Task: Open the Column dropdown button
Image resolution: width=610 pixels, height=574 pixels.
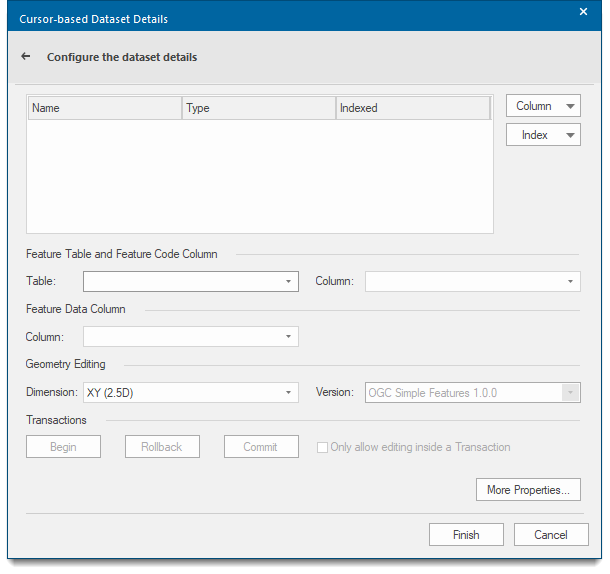Action: tap(543, 106)
